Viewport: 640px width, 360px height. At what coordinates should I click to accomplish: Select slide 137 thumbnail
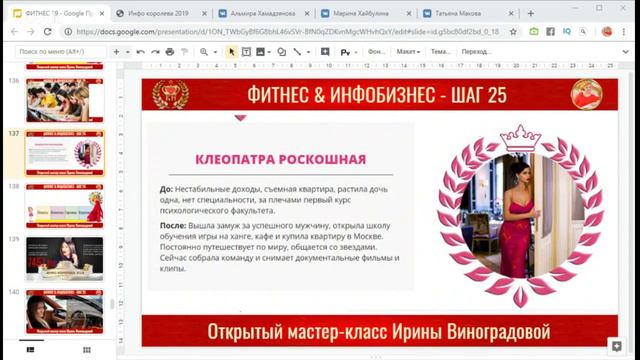[x=65, y=153]
